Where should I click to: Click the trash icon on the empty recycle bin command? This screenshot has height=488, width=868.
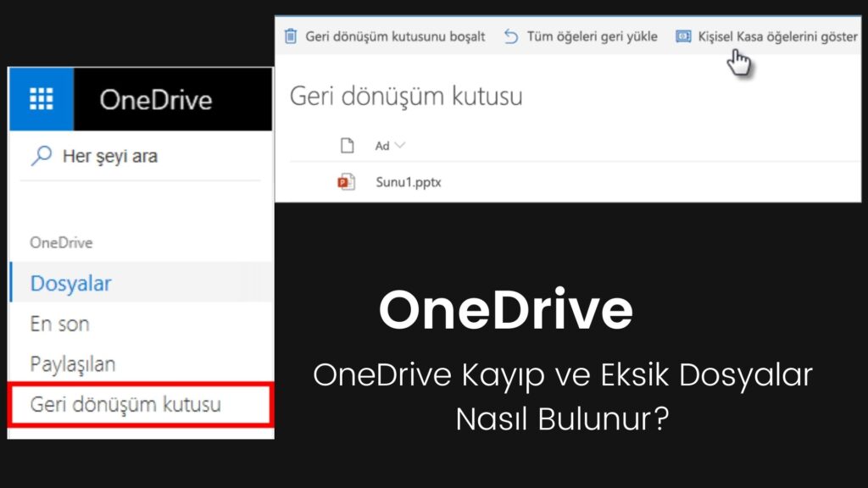point(288,36)
